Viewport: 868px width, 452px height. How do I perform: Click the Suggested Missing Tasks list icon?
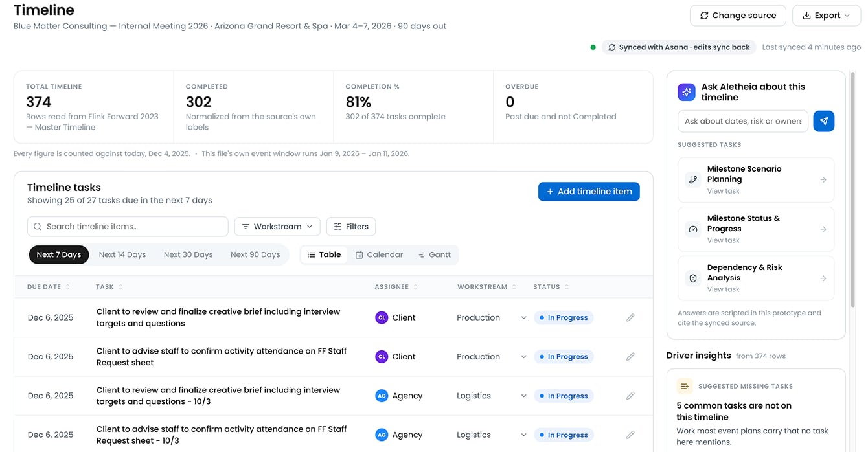coord(684,386)
